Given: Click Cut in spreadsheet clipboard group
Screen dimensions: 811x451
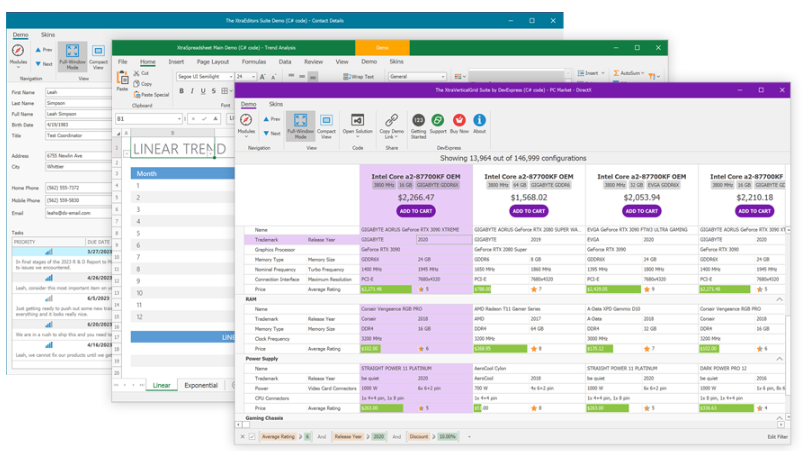Looking at the screenshot, I should coord(141,73).
